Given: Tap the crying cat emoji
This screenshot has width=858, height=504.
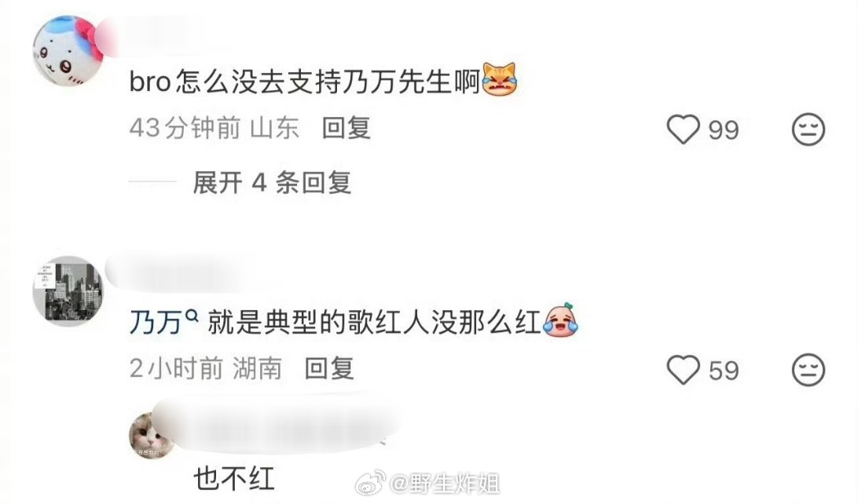Looking at the screenshot, I should pyautogui.click(x=499, y=80).
